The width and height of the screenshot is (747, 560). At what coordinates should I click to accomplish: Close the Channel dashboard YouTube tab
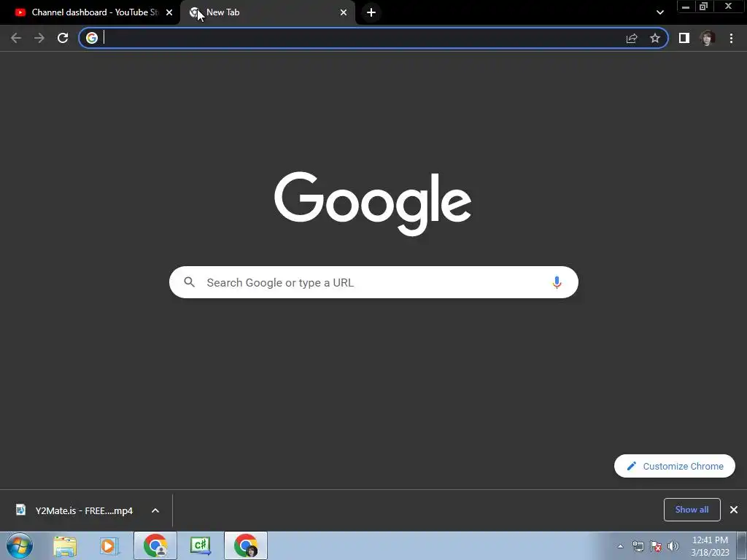(x=169, y=12)
